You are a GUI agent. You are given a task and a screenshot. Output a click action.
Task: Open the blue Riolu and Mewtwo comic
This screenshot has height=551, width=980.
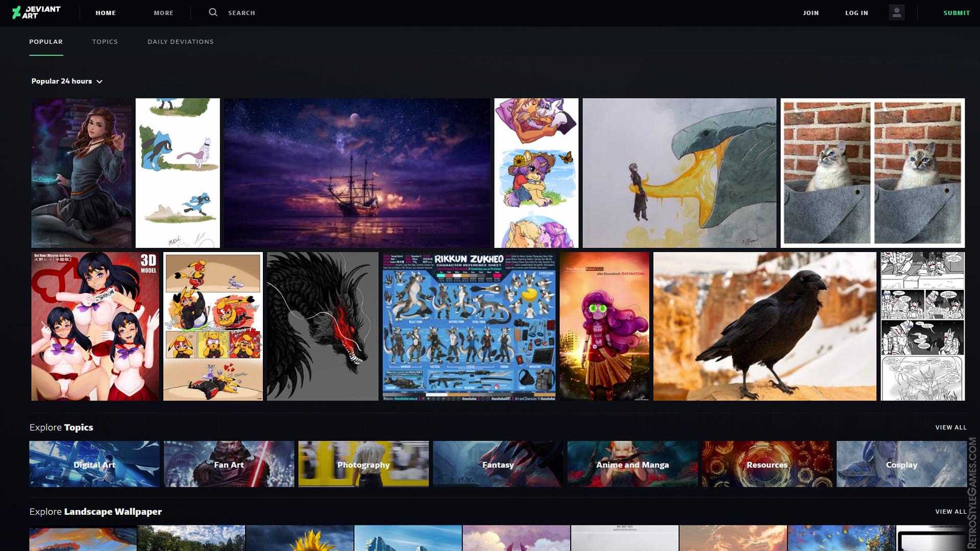point(178,173)
